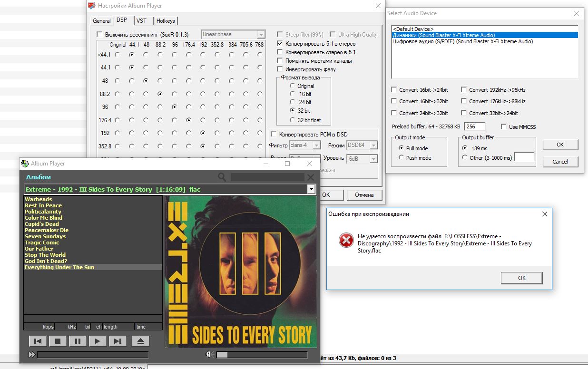Click the search magnifier icon in Album Player

(222, 177)
